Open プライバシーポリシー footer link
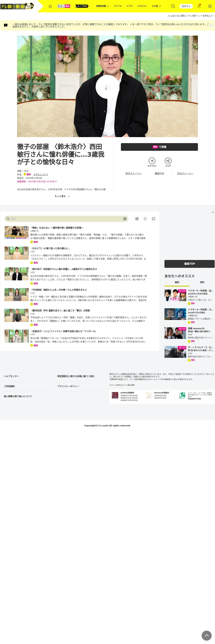 coord(68,386)
